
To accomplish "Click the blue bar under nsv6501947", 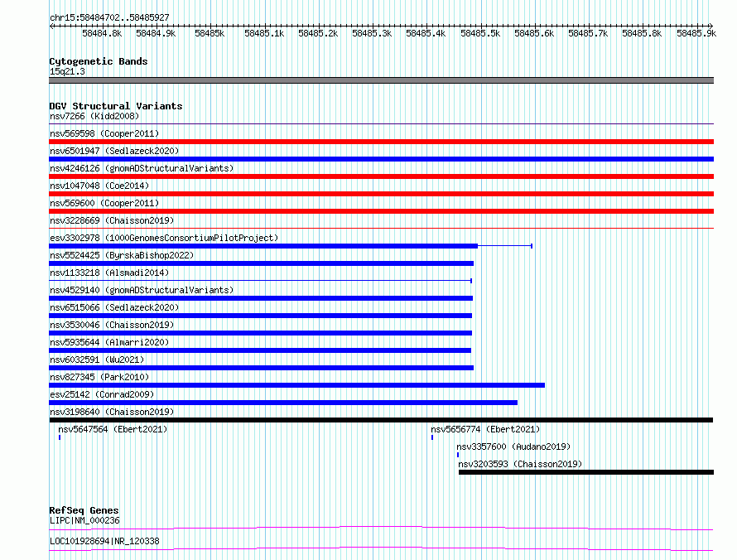I will pos(381,159).
